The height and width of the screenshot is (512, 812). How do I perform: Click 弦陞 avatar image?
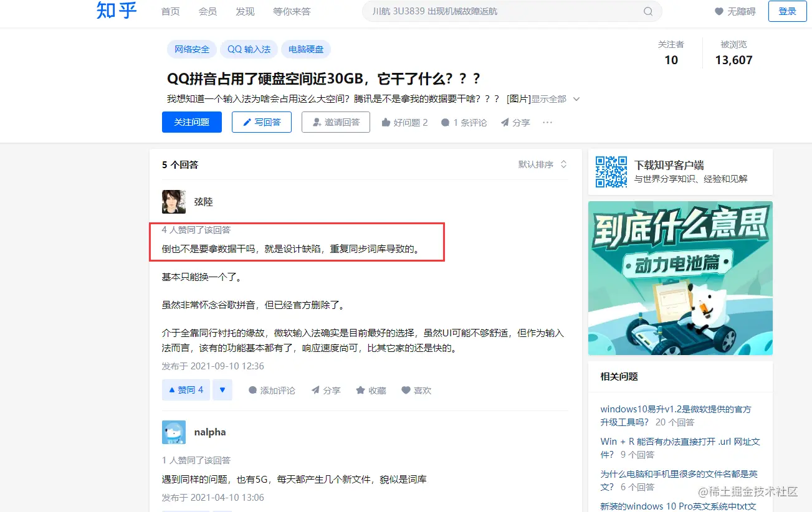[174, 202]
